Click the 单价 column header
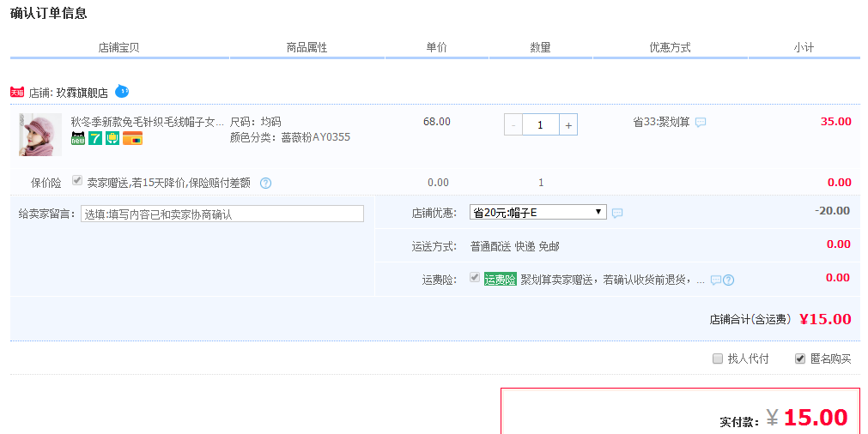Image resolution: width=868 pixels, height=434 pixels. click(436, 47)
